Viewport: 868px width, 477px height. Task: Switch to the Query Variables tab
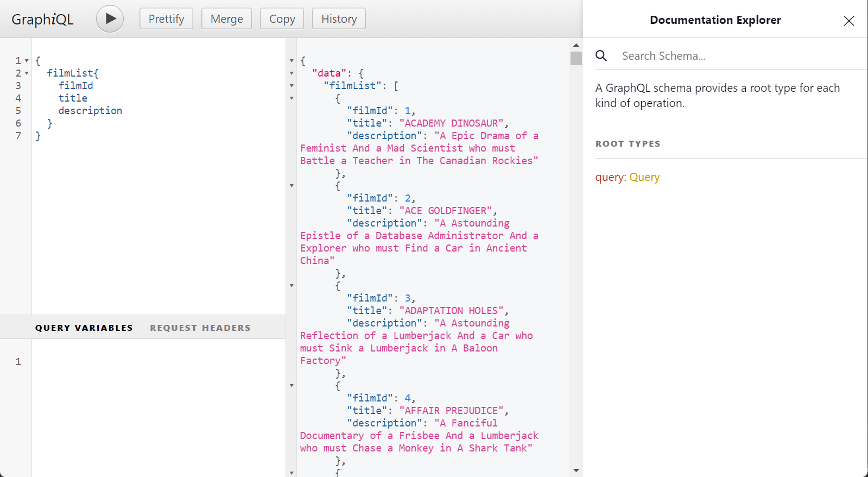point(84,328)
